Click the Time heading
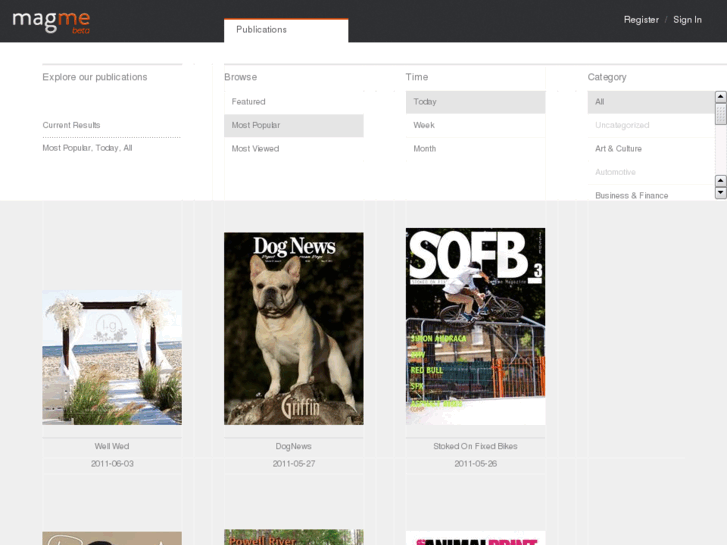Image resolution: width=727 pixels, height=545 pixels. [417, 77]
